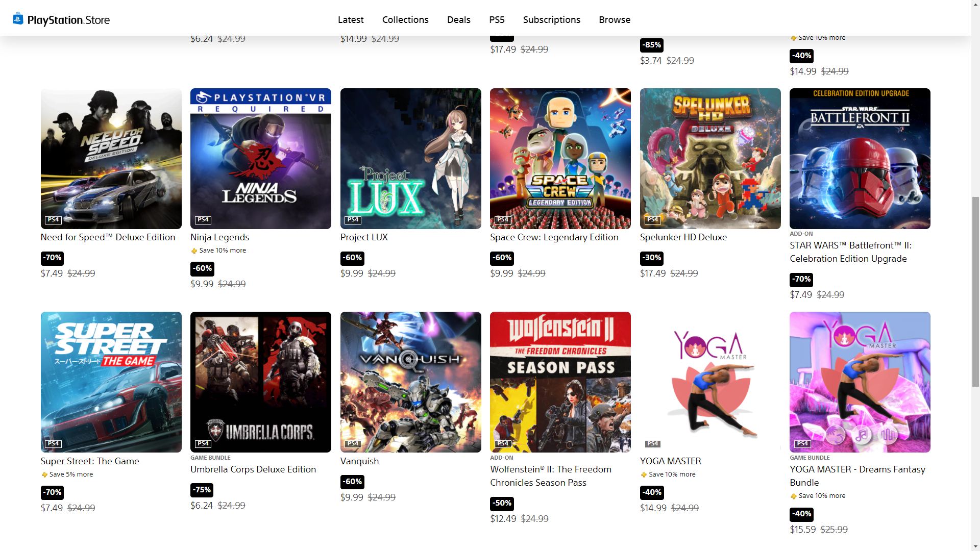Go to the Deals section
Viewport: 980px width, 551px height.
coord(458,20)
